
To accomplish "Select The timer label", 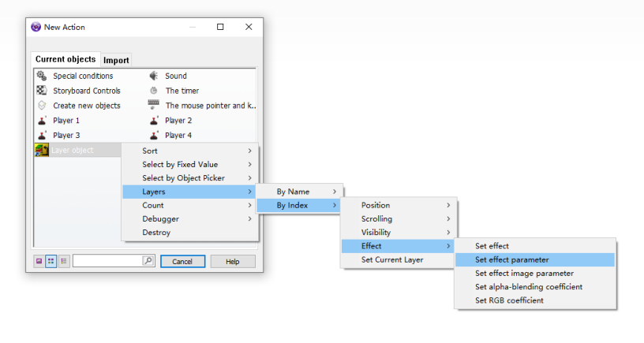I will tap(182, 91).
